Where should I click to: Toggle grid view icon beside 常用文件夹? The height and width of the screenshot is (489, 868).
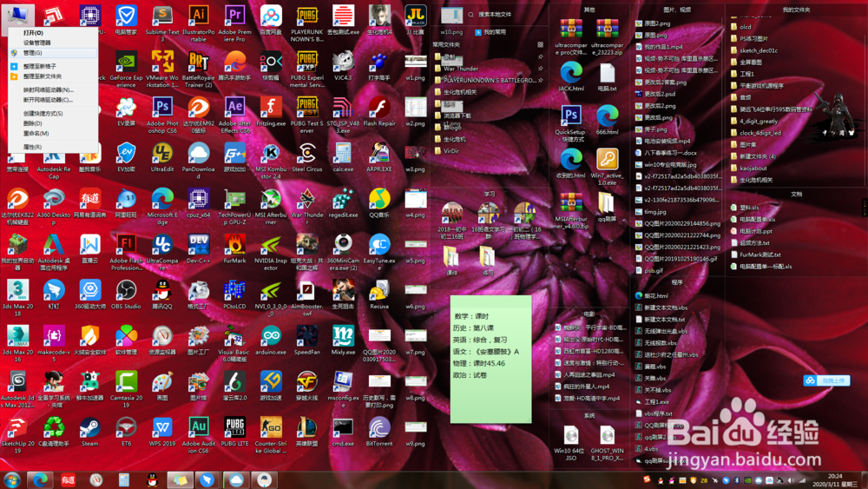[540, 44]
